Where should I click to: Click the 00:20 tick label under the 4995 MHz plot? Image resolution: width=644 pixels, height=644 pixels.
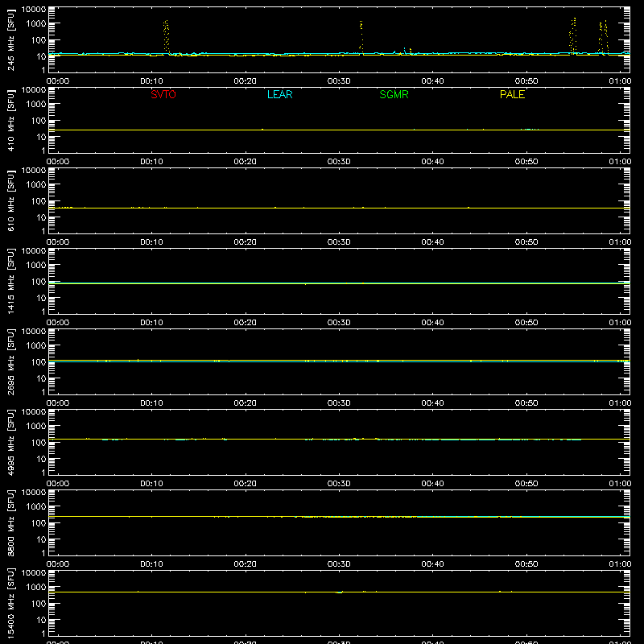tap(246, 484)
